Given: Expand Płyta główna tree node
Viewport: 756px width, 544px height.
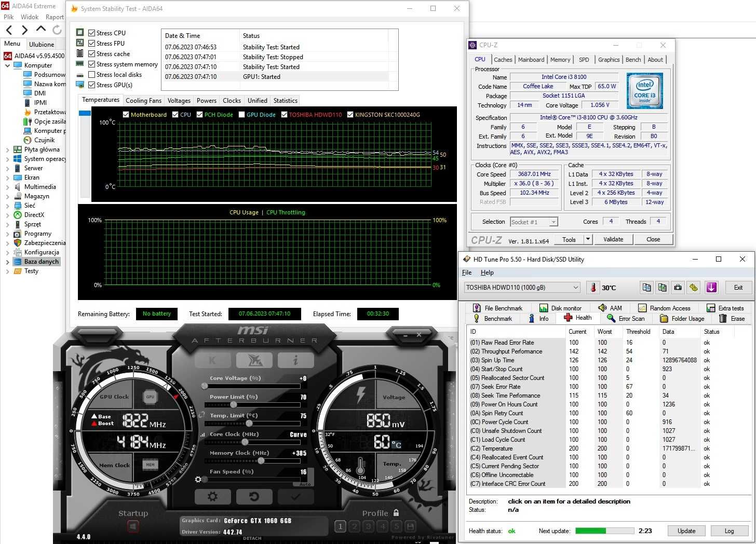Looking at the screenshot, I should click(7, 149).
